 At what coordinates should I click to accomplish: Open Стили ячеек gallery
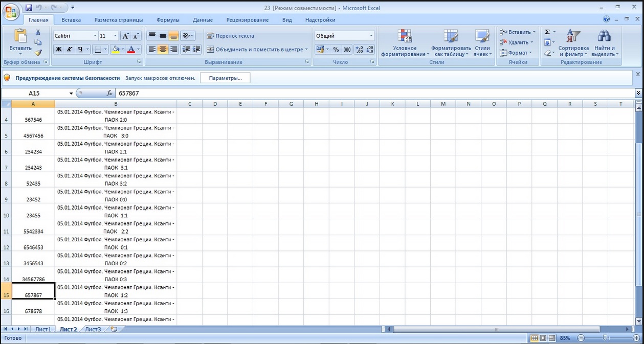(482, 42)
